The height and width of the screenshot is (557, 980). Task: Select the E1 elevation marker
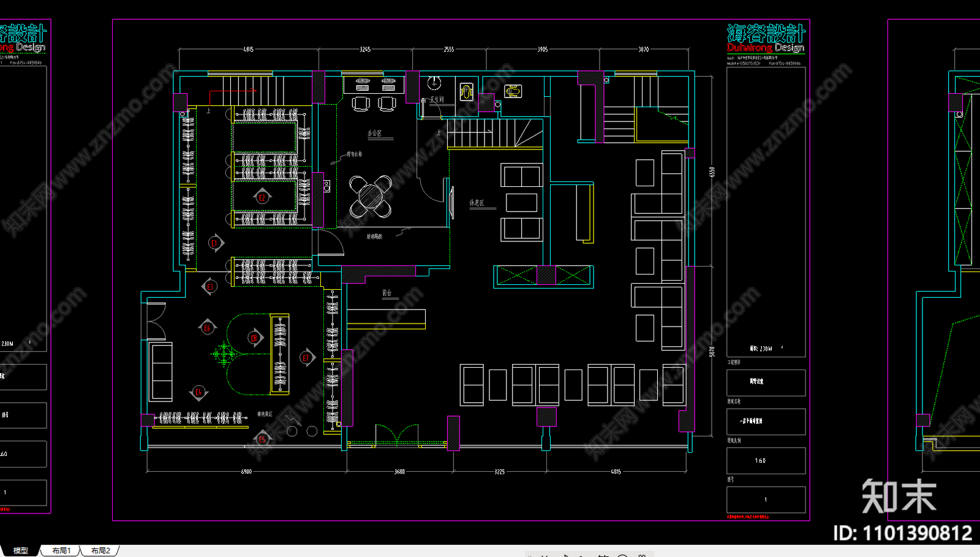coord(215,243)
